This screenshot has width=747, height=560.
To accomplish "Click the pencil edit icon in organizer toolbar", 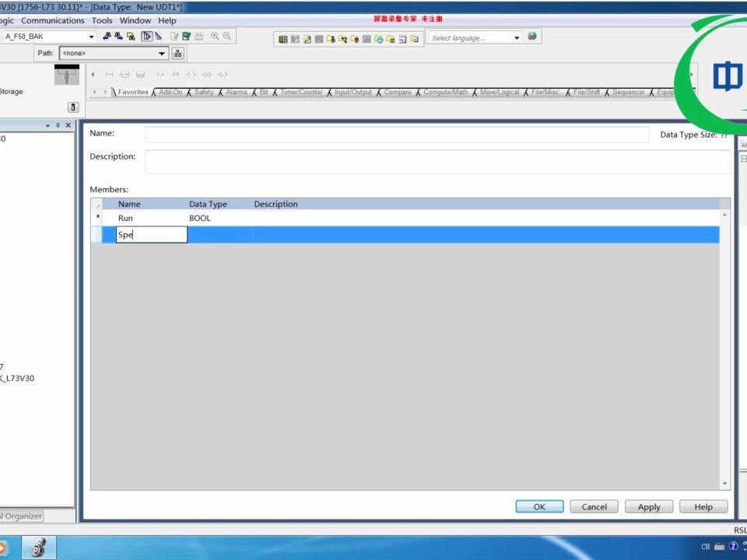I will pos(307,39).
